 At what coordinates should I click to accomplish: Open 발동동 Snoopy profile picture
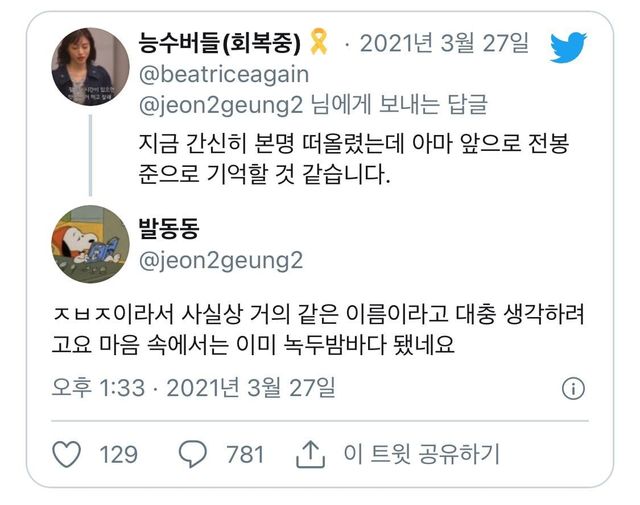[90, 243]
